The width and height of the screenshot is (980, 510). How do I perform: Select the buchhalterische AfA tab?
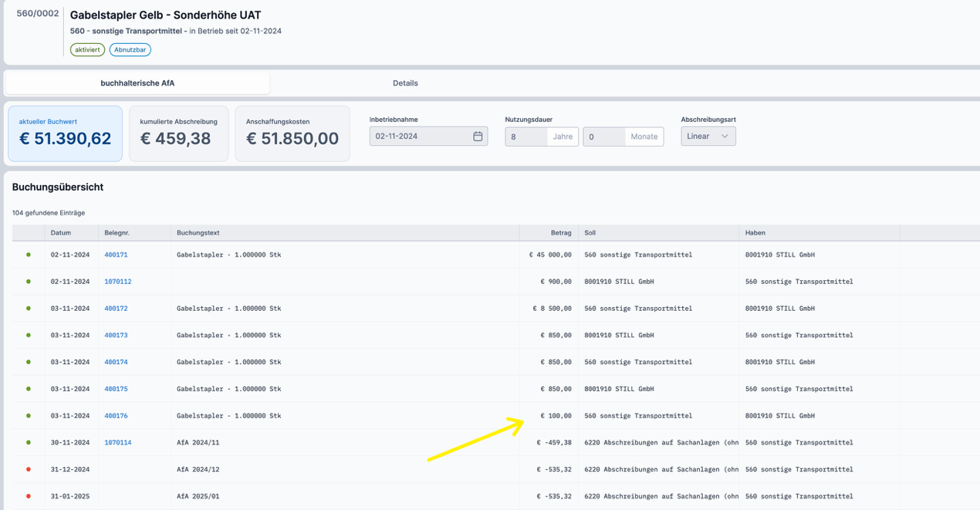pyautogui.click(x=137, y=83)
